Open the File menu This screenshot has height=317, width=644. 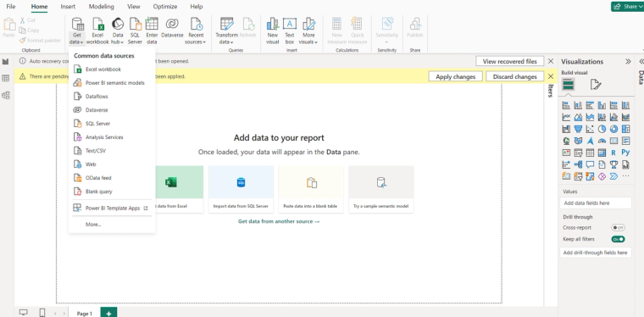11,7
